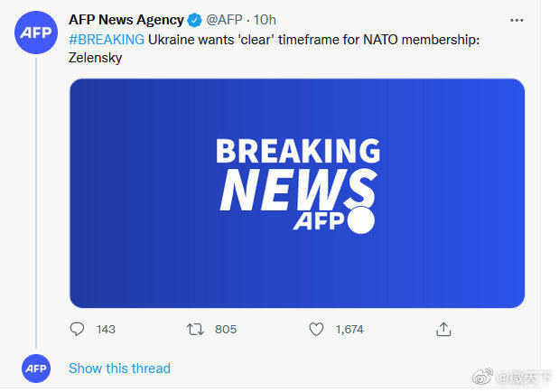559x392 pixels.
Task: Open the three-dot more options menu
Action: [517, 19]
